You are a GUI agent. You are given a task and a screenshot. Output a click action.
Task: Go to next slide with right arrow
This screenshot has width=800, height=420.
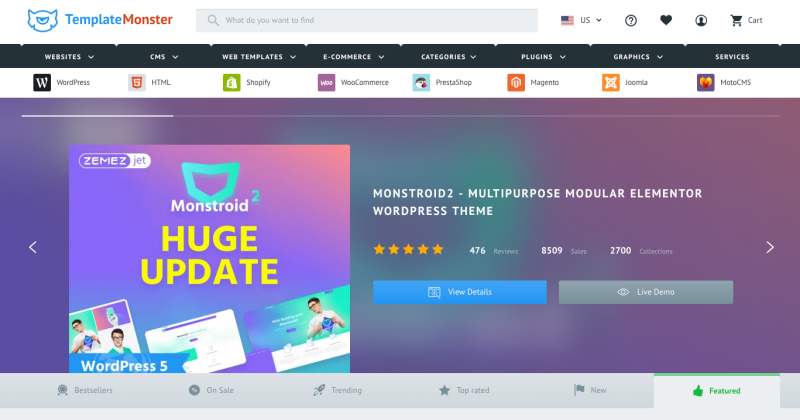(x=770, y=248)
